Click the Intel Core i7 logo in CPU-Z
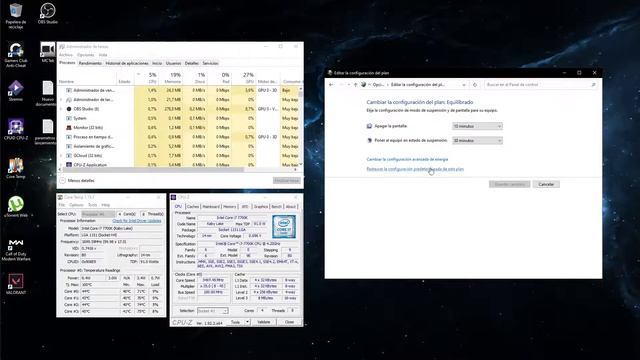The width and height of the screenshot is (640, 360). 284,227
